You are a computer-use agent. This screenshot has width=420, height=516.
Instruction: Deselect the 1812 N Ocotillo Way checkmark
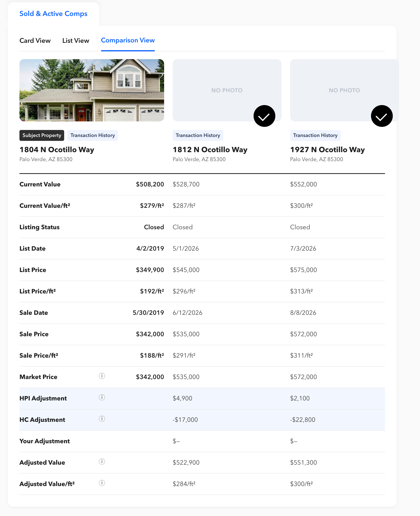click(x=264, y=116)
